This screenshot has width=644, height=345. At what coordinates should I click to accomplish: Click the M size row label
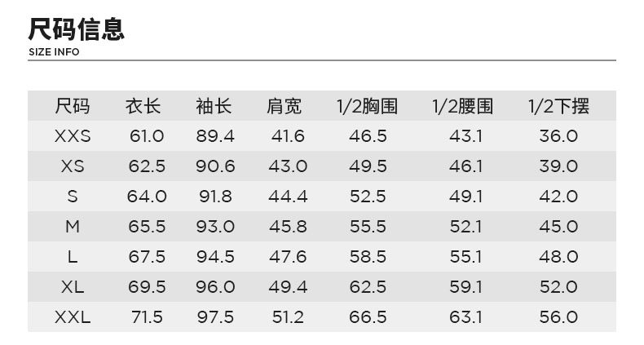(73, 227)
